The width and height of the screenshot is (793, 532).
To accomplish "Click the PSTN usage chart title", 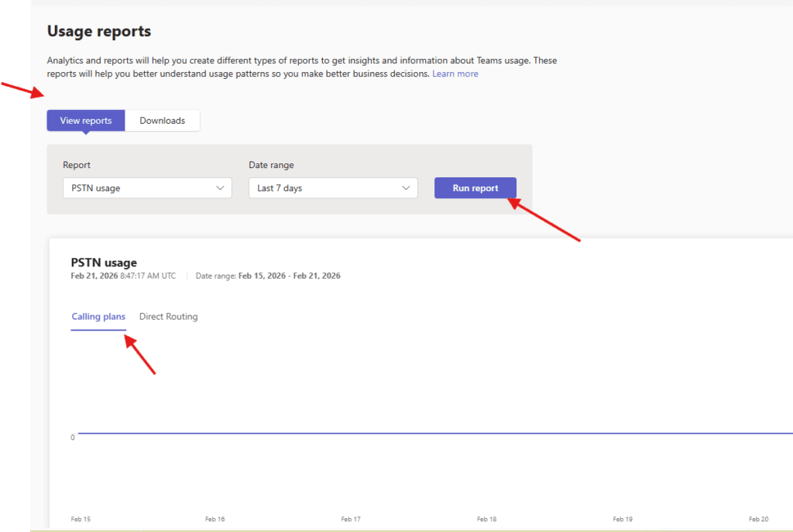I will click(104, 263).
